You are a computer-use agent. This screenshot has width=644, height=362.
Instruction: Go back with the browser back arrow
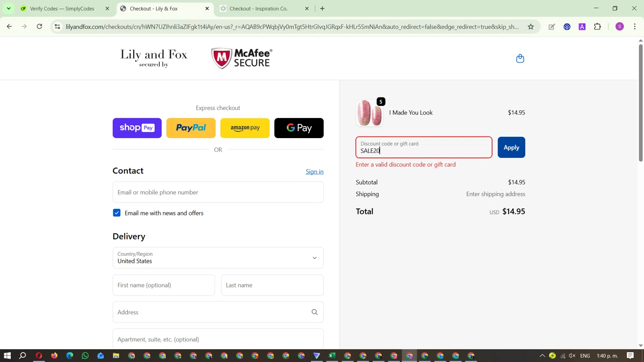[x=9, y=27]
